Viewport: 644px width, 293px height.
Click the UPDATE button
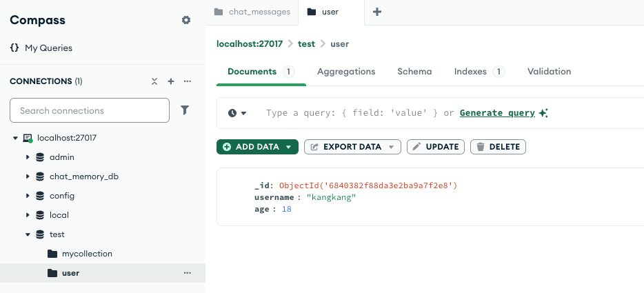click(435, 147)
